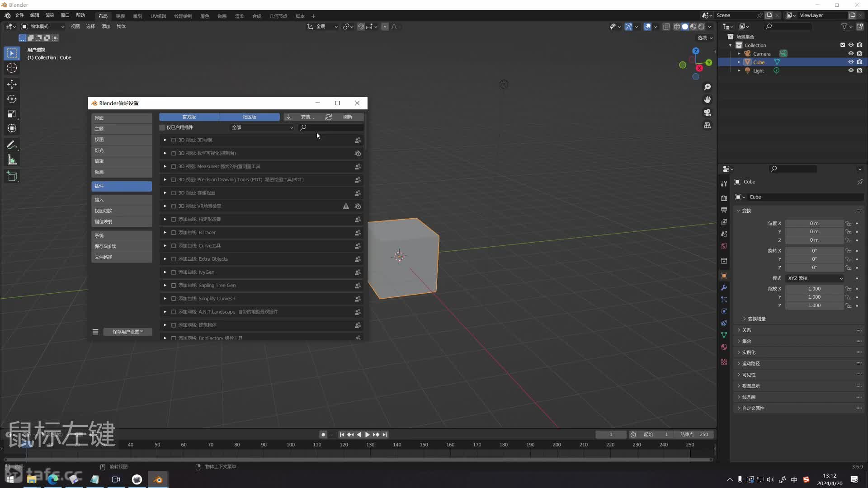Screen dimensions: 868x488
Task: Expand the Curve工具 addon row
Action: [165, 246]
